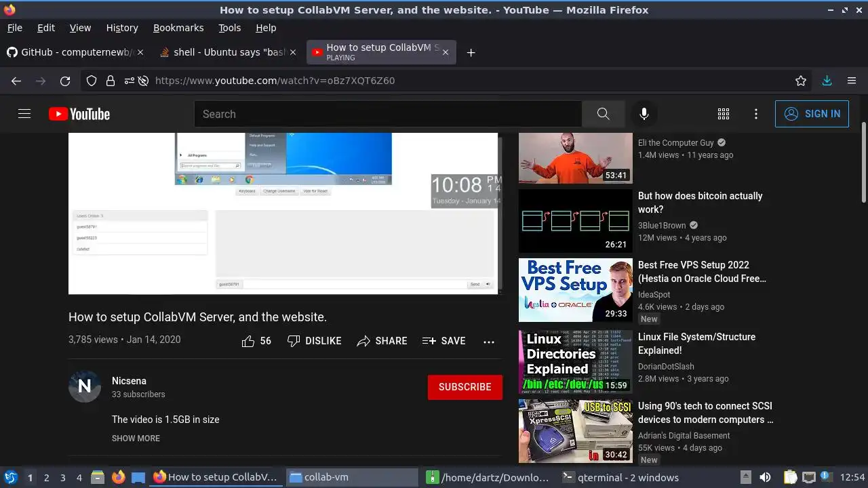Open the Help menu

266,28
